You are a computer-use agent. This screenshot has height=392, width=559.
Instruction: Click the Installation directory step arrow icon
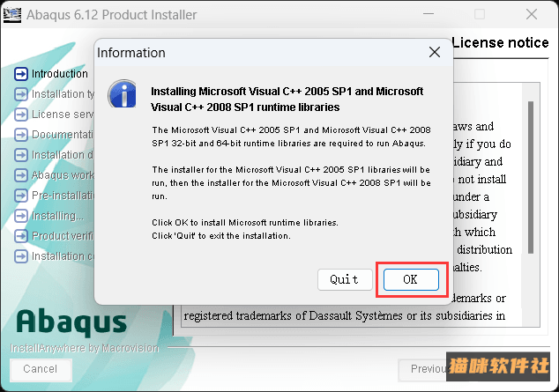pos(21,155)
